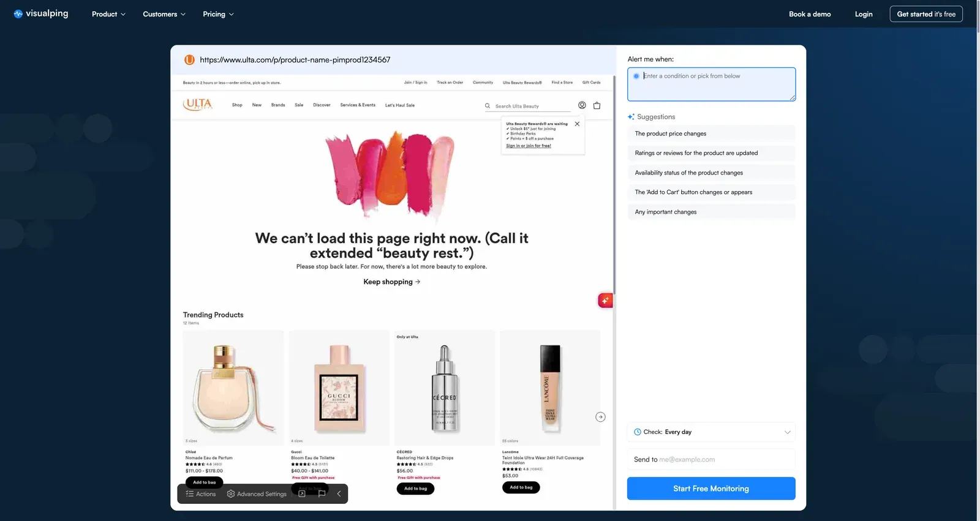Image resolution: width=980 pixels, height=521 pixels.
Task: Expand the Customers menu
Action: click(x=164, y=14)
